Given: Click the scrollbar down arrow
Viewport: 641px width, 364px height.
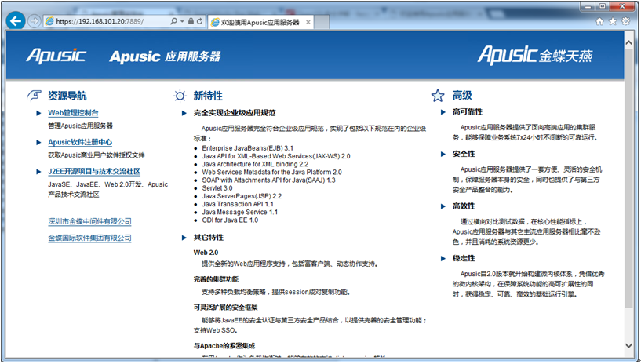Looking at the screenshot, I should [628, 346].
